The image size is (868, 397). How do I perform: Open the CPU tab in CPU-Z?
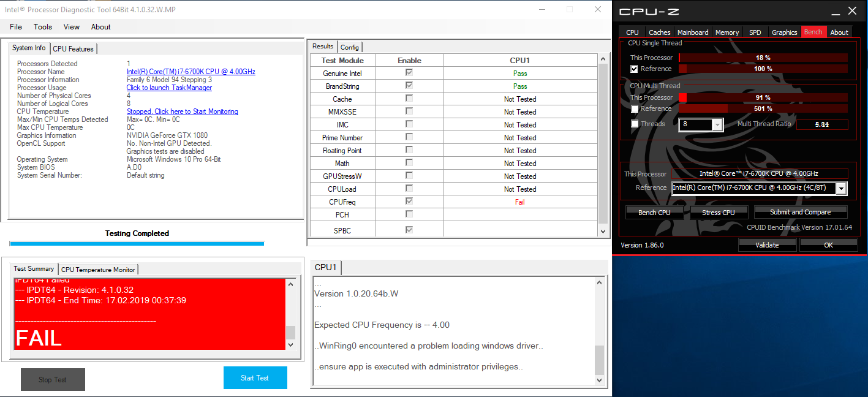[633, 32]
